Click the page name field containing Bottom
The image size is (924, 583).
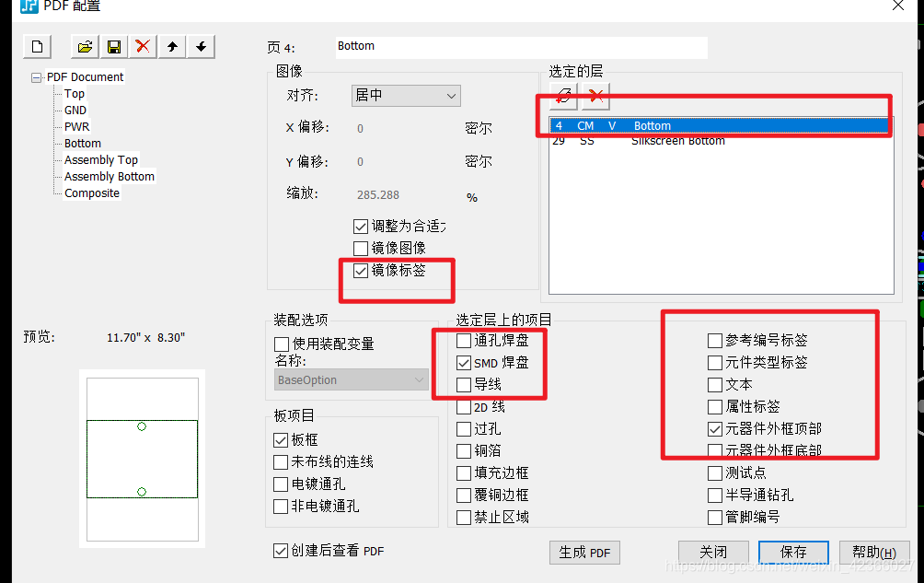[522, 47]
